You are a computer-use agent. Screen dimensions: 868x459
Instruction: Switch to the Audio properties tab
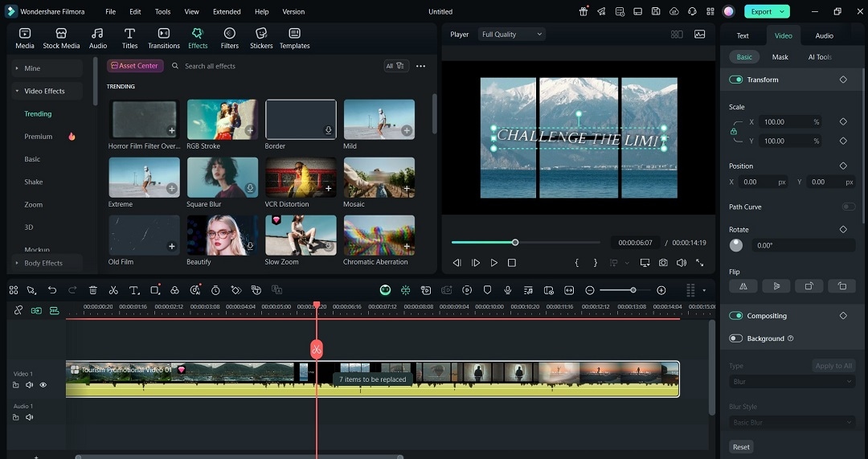pos(825,35)
